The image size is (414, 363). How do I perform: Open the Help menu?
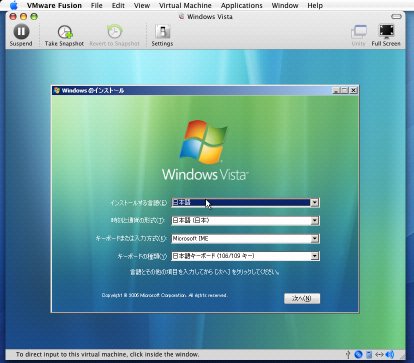[x=315, y=5]
